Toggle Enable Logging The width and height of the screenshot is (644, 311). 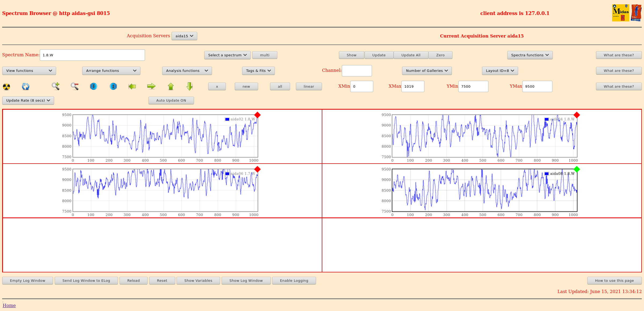click(x=294, y=281)
